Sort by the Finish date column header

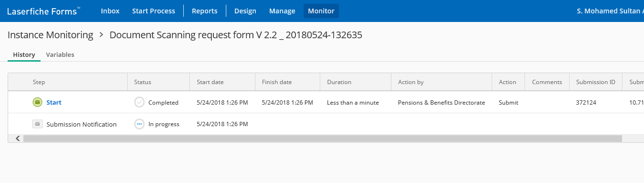(x=288, y=82)
